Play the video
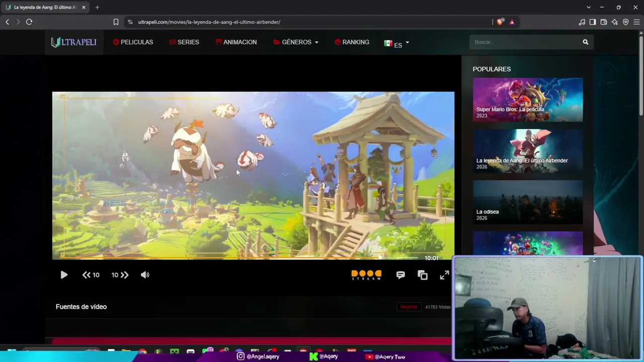The height and width of the screenshot is (362, 644). (64, 275)
